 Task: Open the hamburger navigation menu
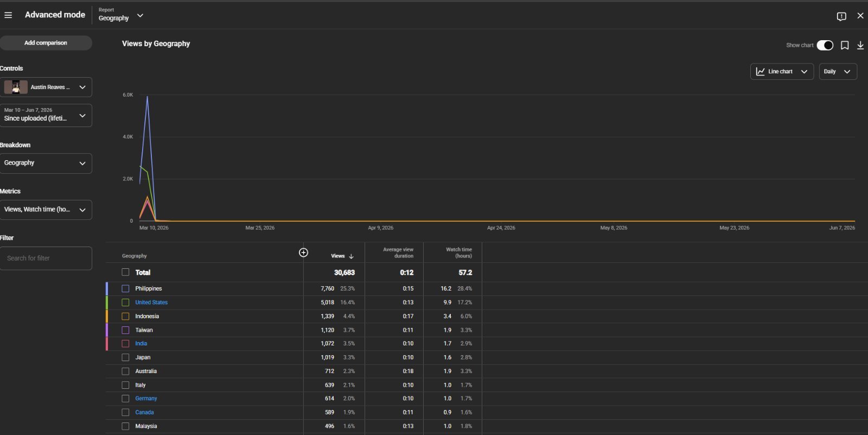tap(8, 15)
